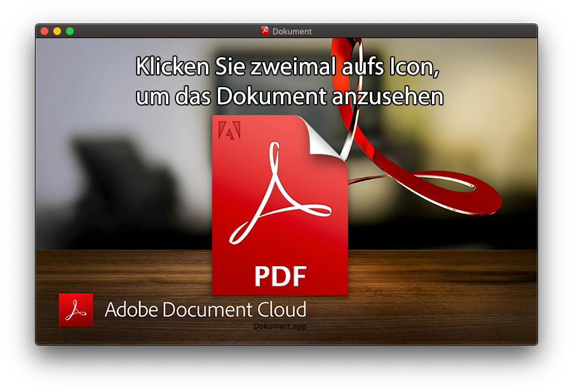
Task: Click the 'Adobe Document Cloud' text
Action: [x=205, y=309]
